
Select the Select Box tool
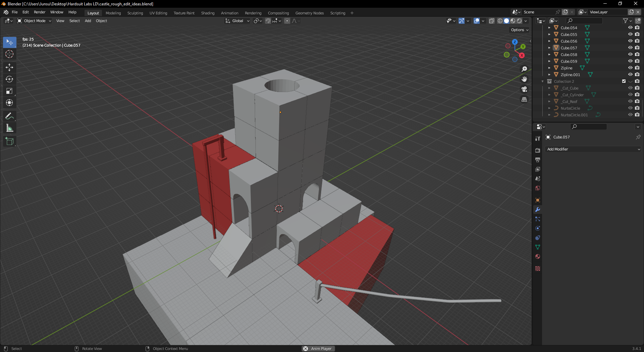tap(9, 42)
